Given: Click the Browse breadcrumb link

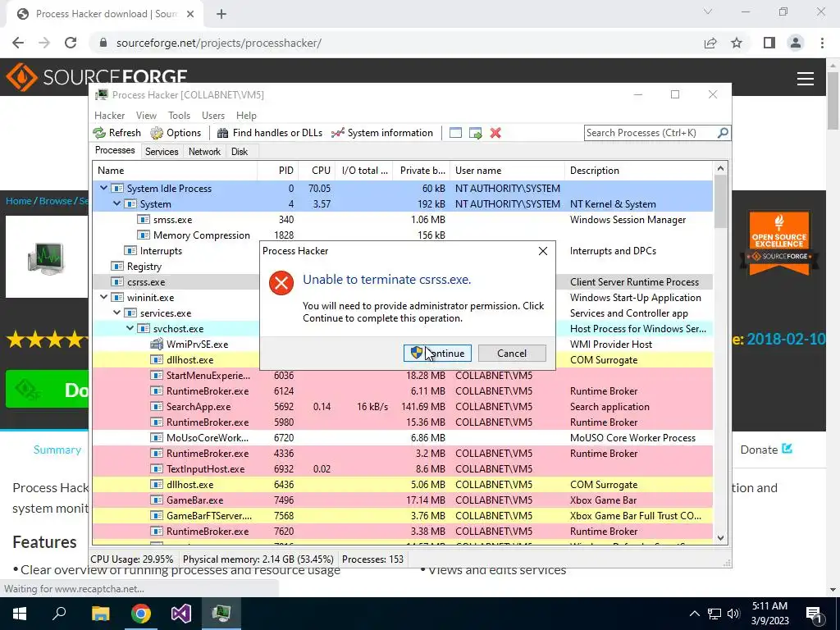Looking at the screenshot, I should pyautogui.click(x=56, y=201).
